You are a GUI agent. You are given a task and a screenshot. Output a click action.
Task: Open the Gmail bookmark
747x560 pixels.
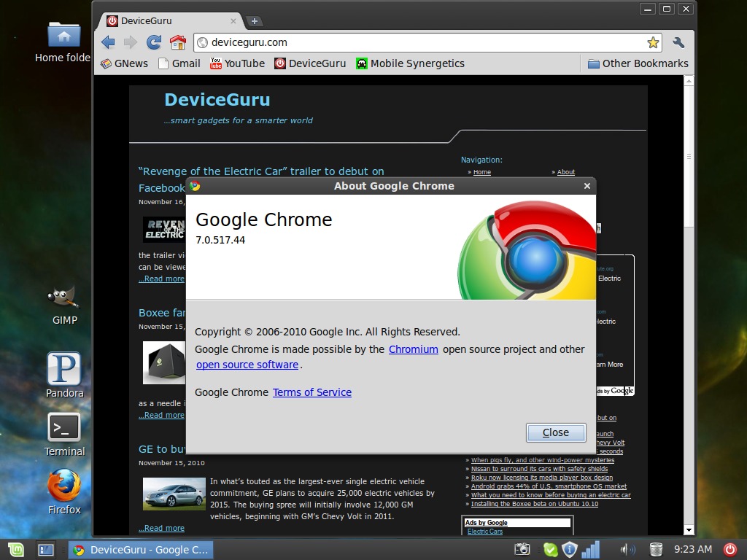coord(179,63)
